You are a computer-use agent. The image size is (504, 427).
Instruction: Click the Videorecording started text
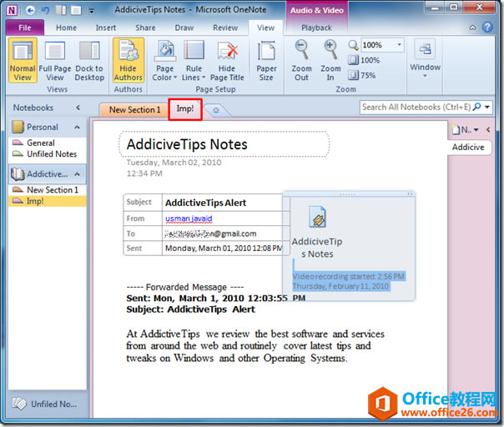[349, 276]
